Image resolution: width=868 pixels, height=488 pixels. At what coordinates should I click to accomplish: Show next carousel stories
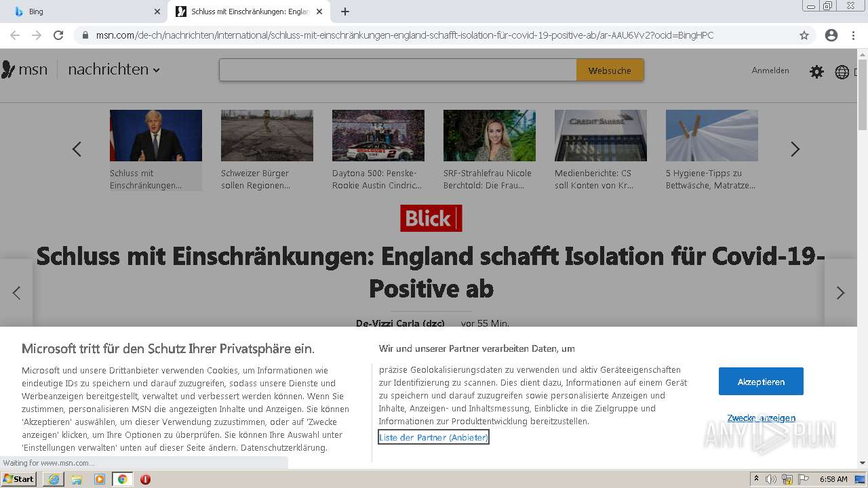[795, 149]
